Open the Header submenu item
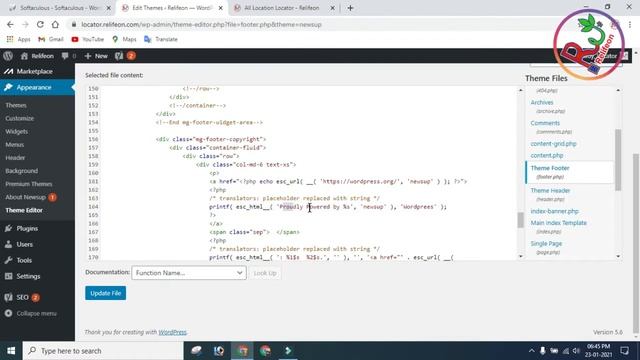The width and height of the screenshot is (640, 360). 15,158
